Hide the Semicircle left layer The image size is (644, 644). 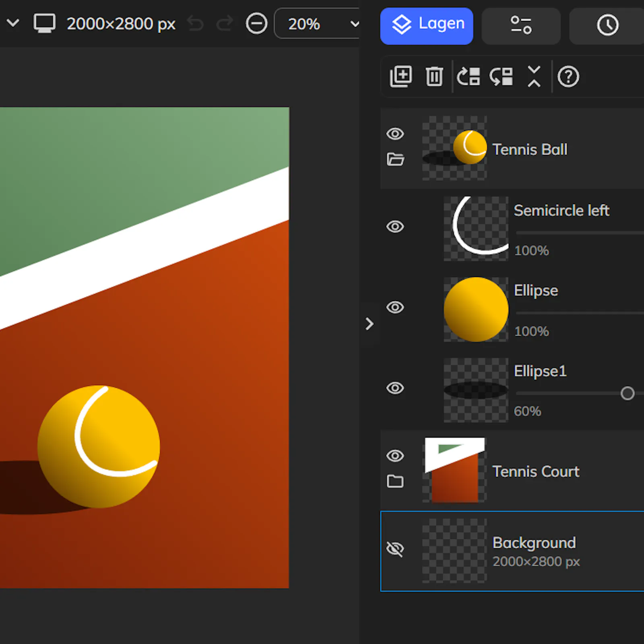(395, 227)
